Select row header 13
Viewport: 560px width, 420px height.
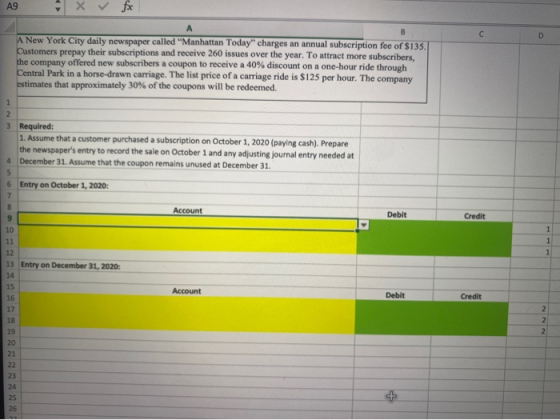pos(10,264)
